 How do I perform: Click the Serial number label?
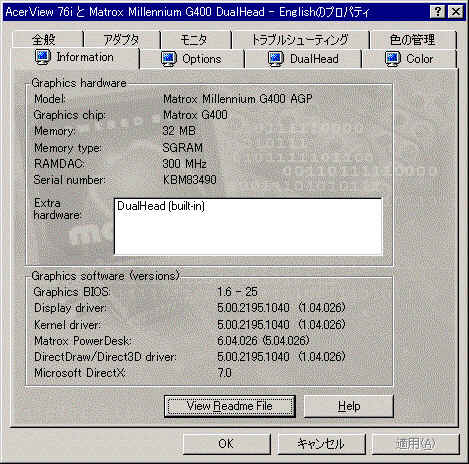pos(70,180)
